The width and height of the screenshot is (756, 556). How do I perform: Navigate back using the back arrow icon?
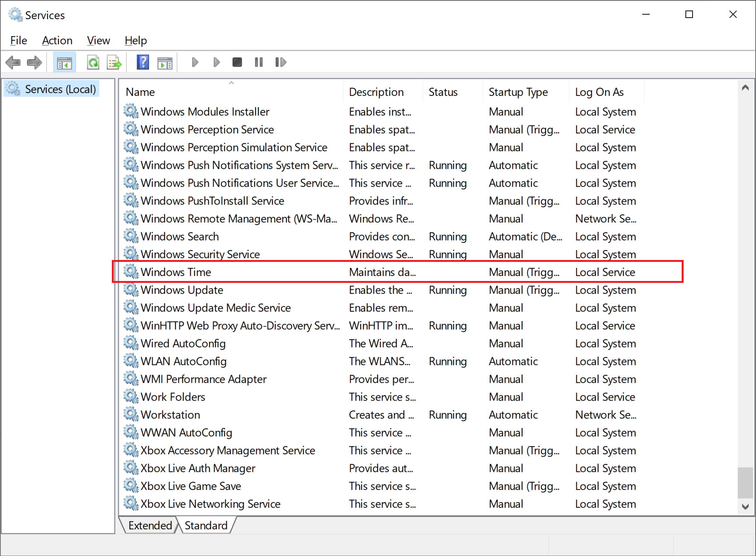pyautogui.click(x=13, y=62)
